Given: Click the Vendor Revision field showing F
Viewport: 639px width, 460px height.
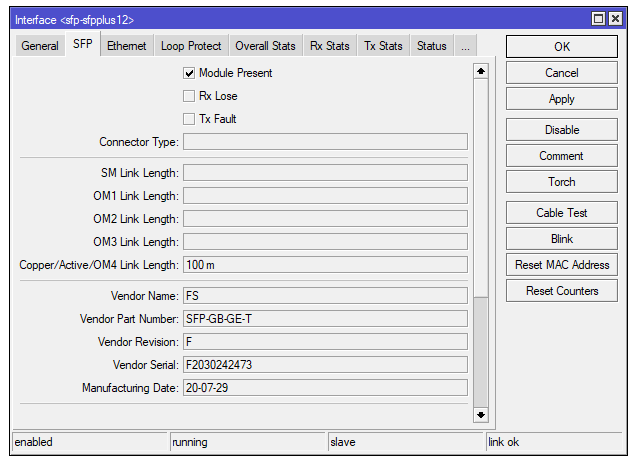Looking at the screenshot, I should (325, 342).
